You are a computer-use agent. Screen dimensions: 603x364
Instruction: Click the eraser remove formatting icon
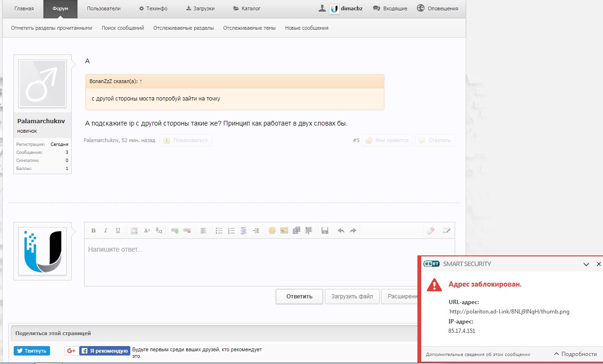click(x=430, y=230)
